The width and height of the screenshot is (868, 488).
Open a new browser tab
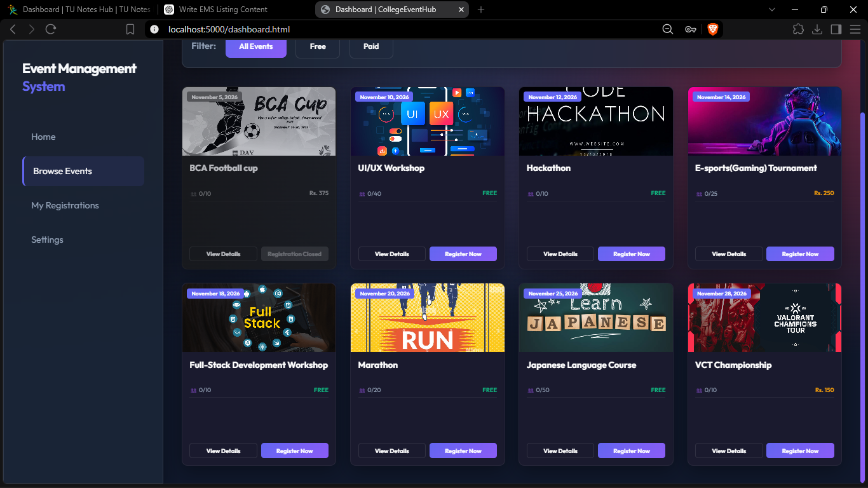pos(481,10)
